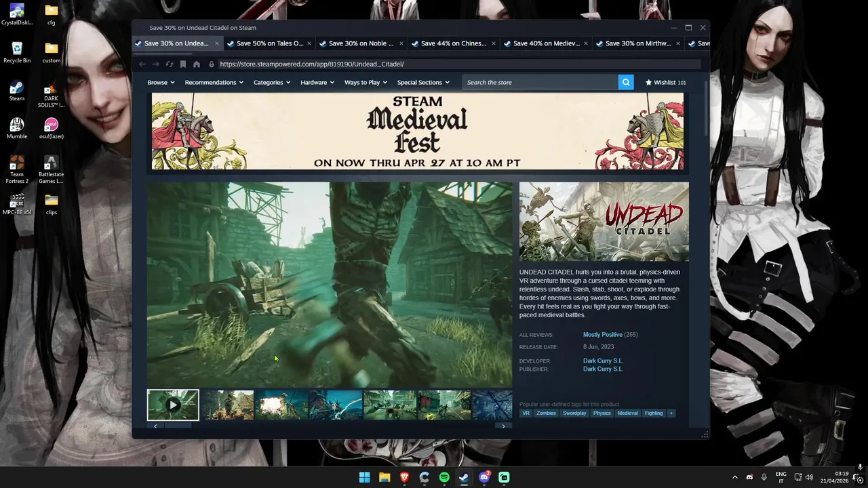The width and height of the screenshot is (868, 488).
Task: Select Team Fortress 2 desktop shortcut
Action: point(17,169)
